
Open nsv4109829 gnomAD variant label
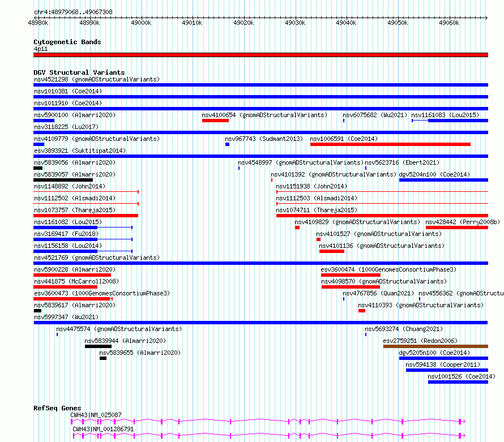[x=357, y=222]
